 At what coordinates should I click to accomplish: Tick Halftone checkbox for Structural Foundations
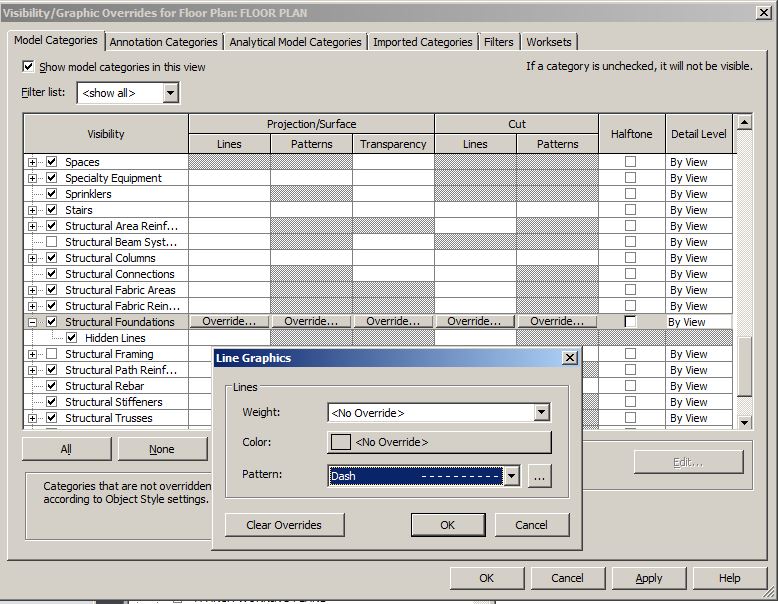tap(630, 322)
